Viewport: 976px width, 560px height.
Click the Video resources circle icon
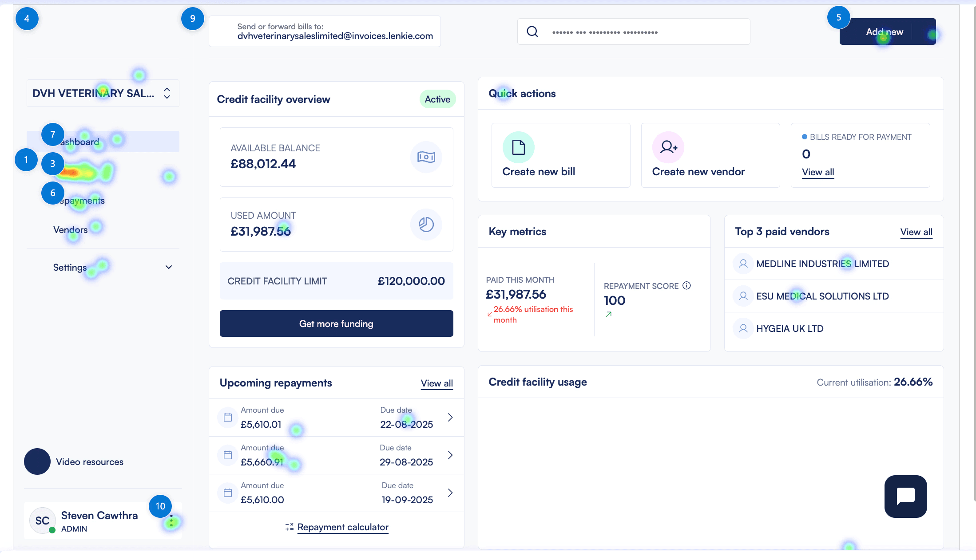(x=37, y=461)
